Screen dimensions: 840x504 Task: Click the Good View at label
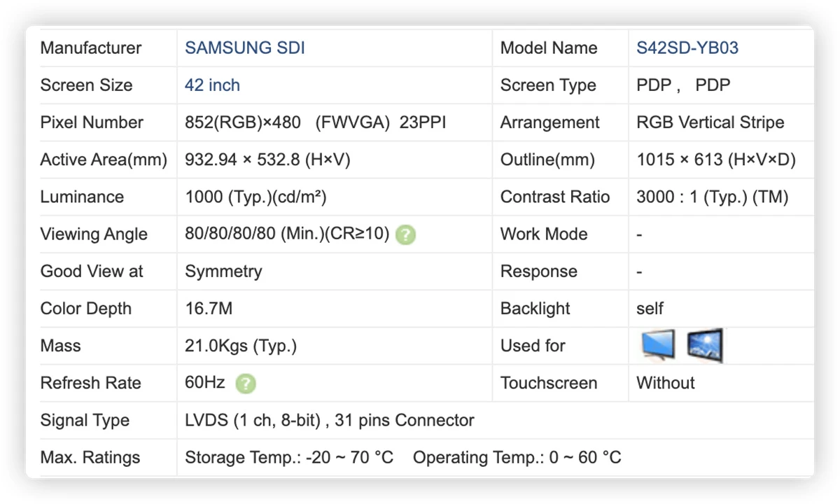click(x=92, y=272)
